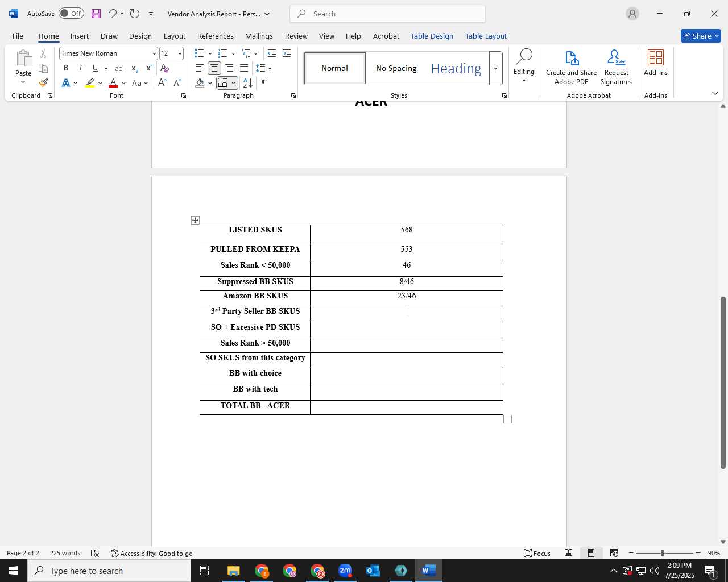Apply Italic formatting
The width and height of the screenshot is (728, 582).
point(81,68)
